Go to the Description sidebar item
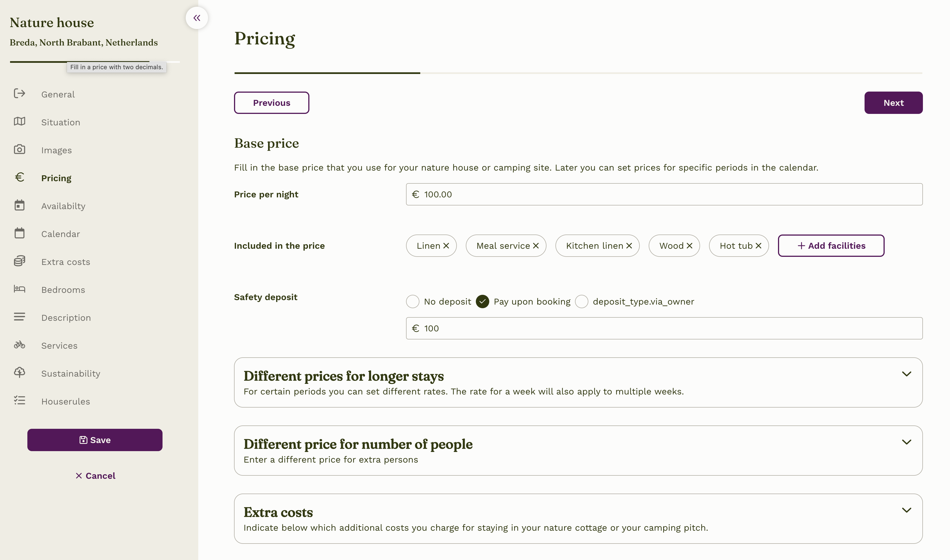This screenshot has height=560, width=950. click(x=66, y=318)
